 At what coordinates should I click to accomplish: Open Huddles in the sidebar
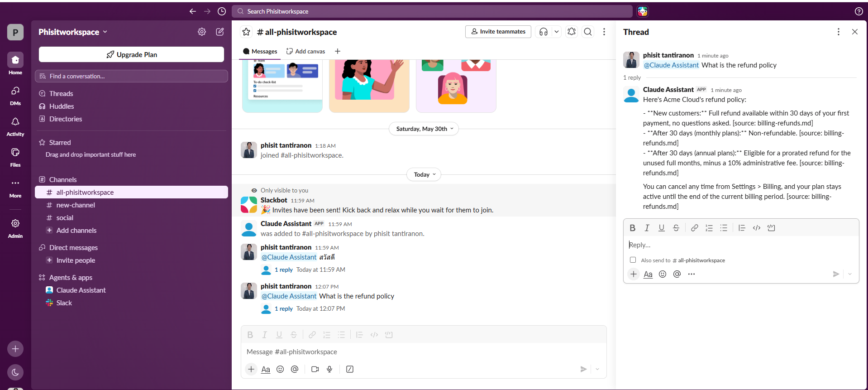(131, 106)
